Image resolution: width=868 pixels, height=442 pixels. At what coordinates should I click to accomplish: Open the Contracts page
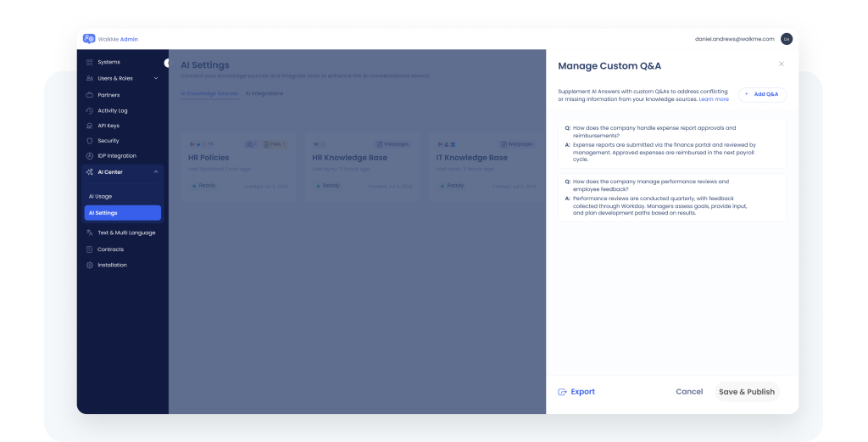(110, 249)
